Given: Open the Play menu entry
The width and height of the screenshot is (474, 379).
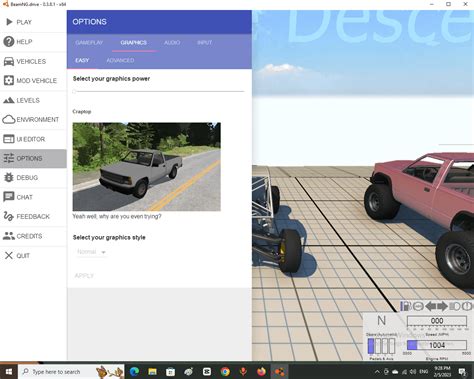Looking at the screenshot, I should [x=33, y=22].
